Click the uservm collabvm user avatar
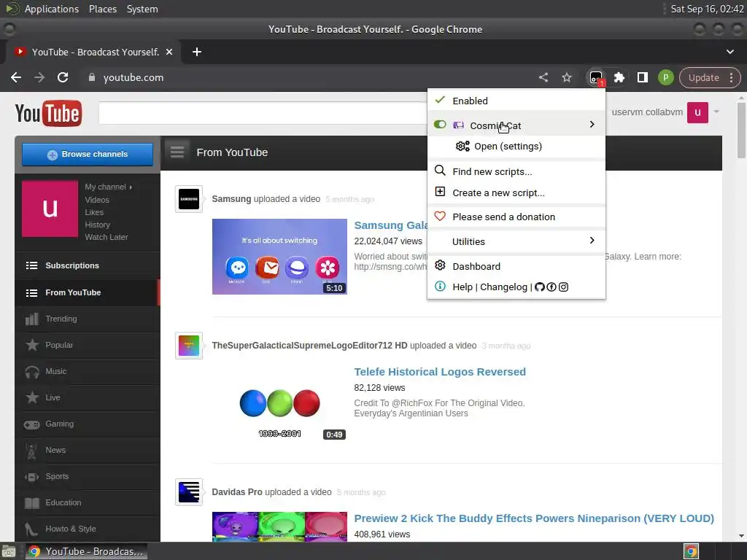The image size is (747, 560). click(697, 112)
